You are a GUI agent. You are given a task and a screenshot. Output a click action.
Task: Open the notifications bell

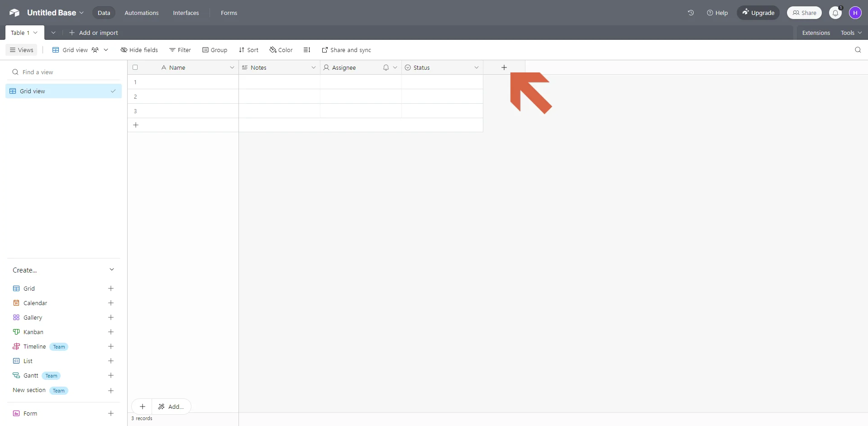coord(835,13)
